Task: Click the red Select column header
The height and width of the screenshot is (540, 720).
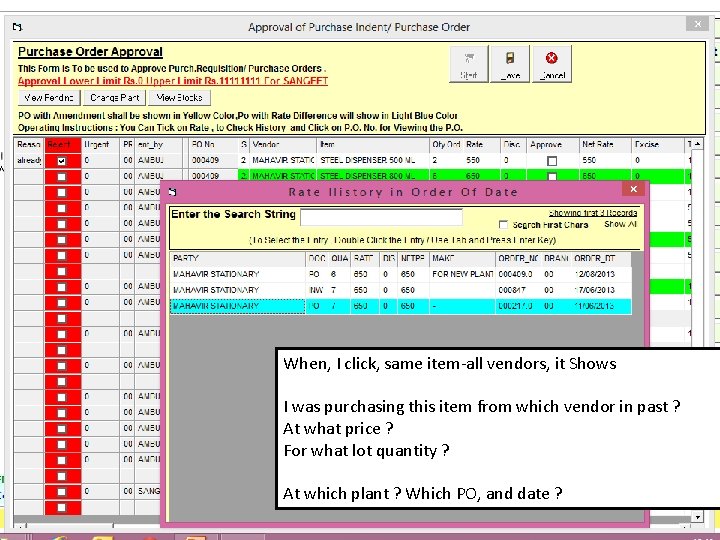Action: coord(63,145)
